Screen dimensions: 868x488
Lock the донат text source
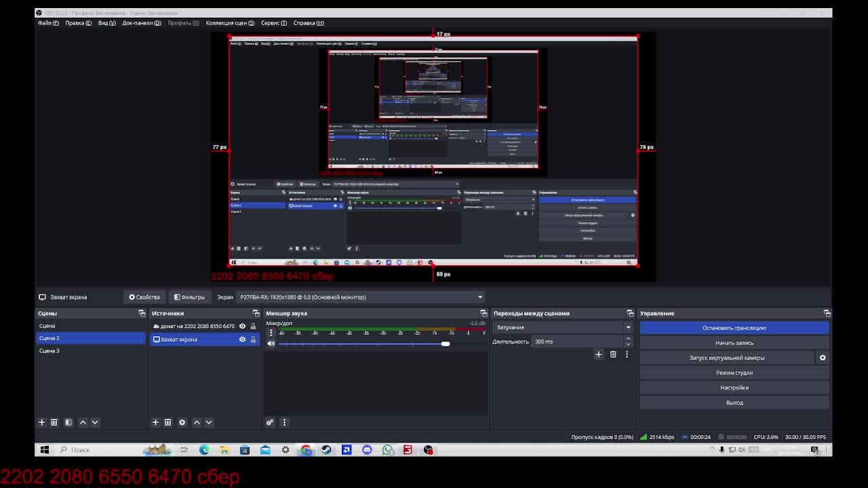point(253,326)
